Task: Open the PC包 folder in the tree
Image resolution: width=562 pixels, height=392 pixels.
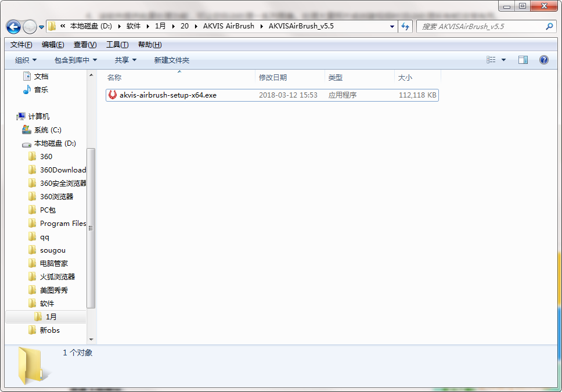Action: 42,210
